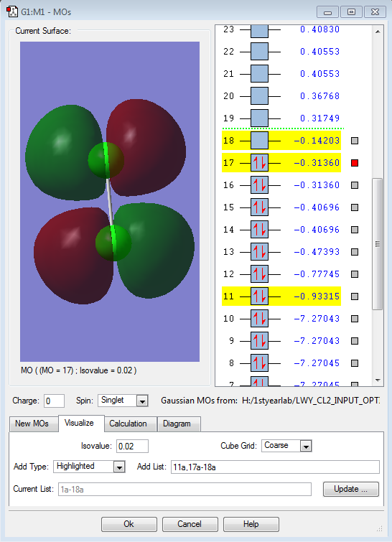Click the Isovalue input field
The height and width of the screenshot is (542, 392).
point(132,446)
